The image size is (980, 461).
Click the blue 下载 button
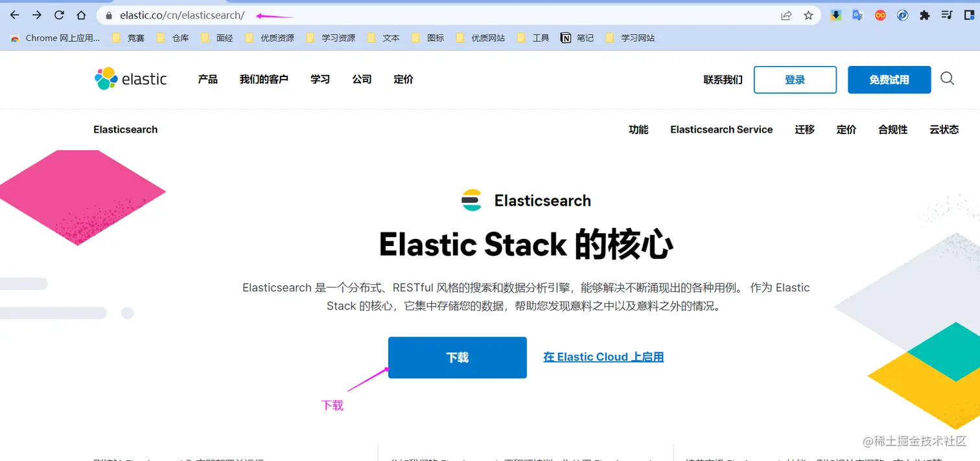coord(458,357)
